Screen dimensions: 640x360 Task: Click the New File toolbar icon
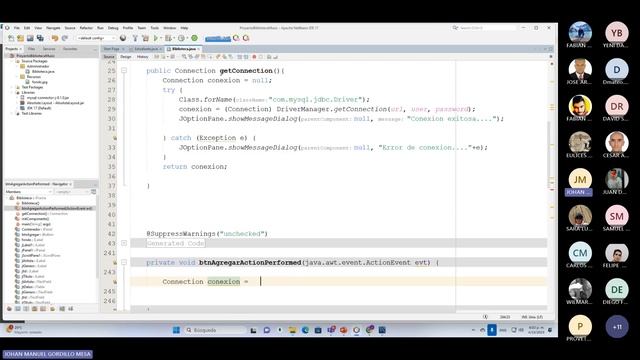click(11, 38)
